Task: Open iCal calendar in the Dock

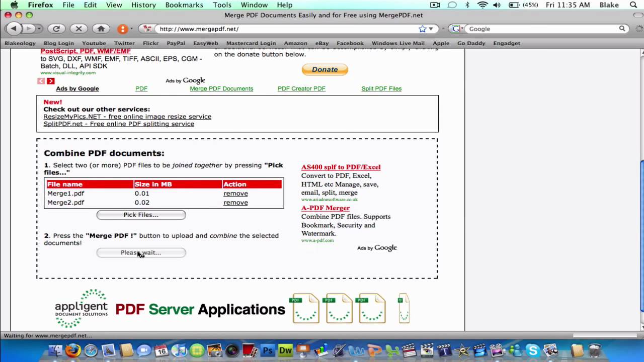Action: click(162, 350)
